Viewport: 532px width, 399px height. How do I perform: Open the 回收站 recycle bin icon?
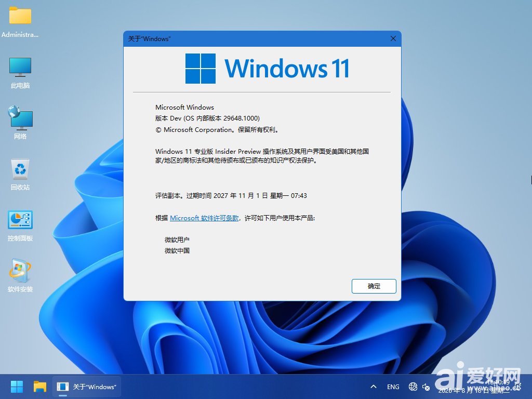pos(20,175)
